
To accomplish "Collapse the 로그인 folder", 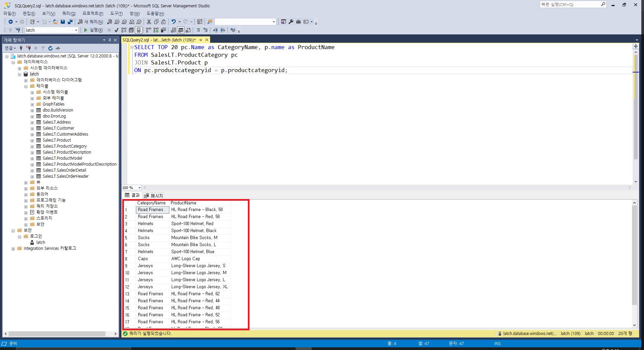I will (19, 237).
